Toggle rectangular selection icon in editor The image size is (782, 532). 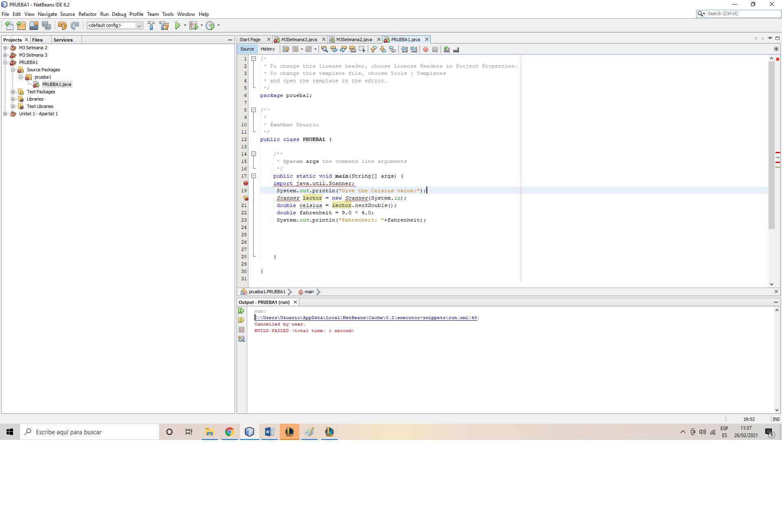point(362,49)
